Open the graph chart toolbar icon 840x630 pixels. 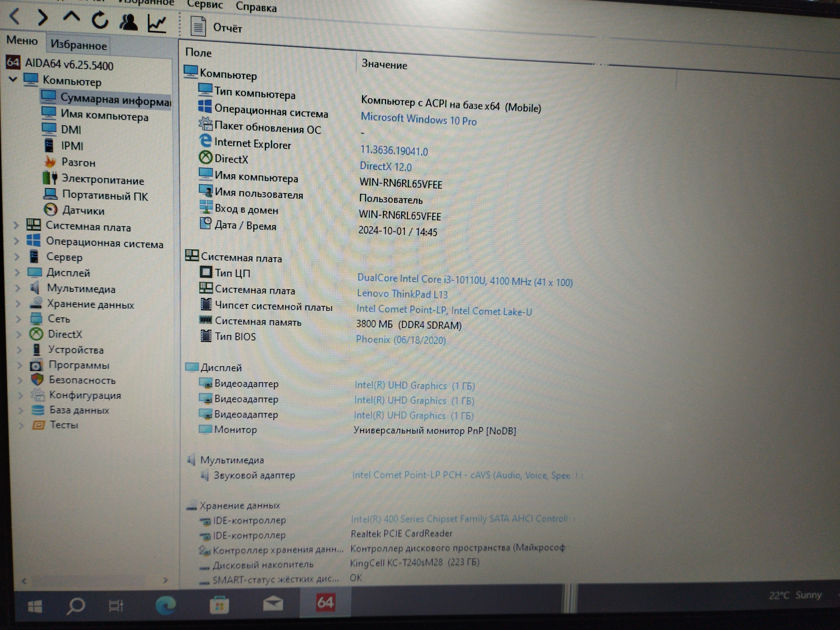tap(157, 23)
